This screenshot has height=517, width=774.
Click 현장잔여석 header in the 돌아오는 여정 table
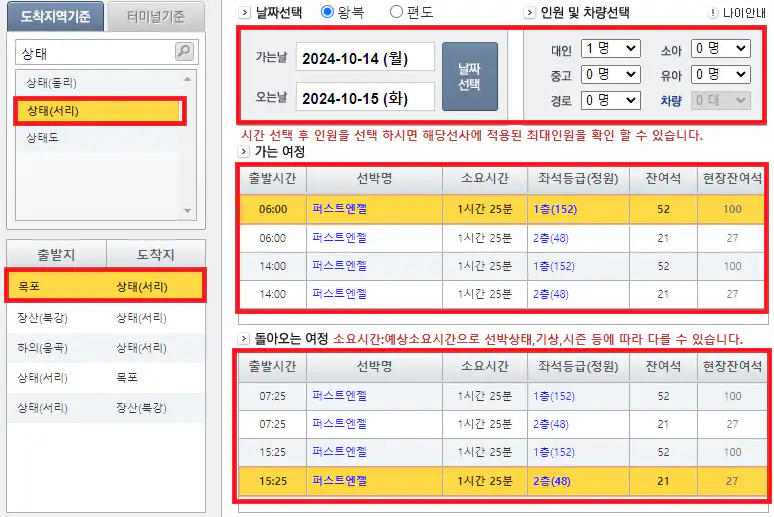point(733,366)
